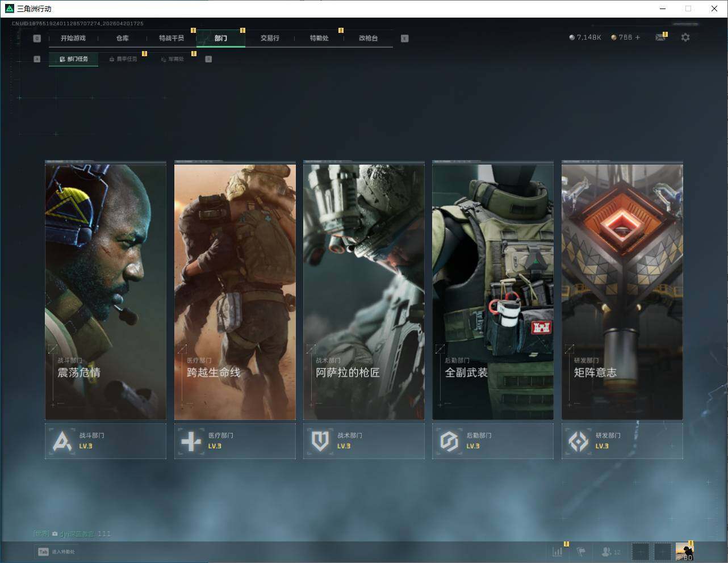Open the 震荡危情 combat department card
The image size is (728, 563).
tap(106, 292)
